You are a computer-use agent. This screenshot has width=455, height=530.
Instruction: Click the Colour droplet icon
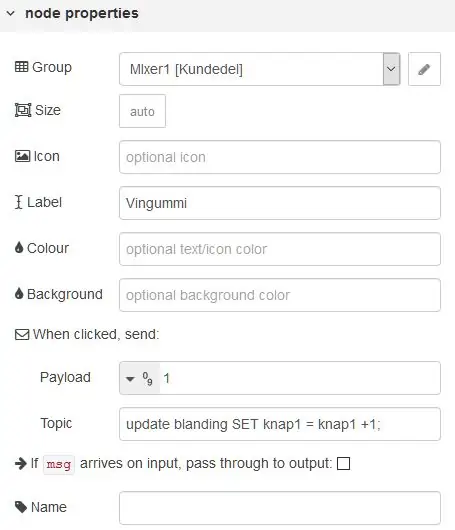click(x=19, y=248)
